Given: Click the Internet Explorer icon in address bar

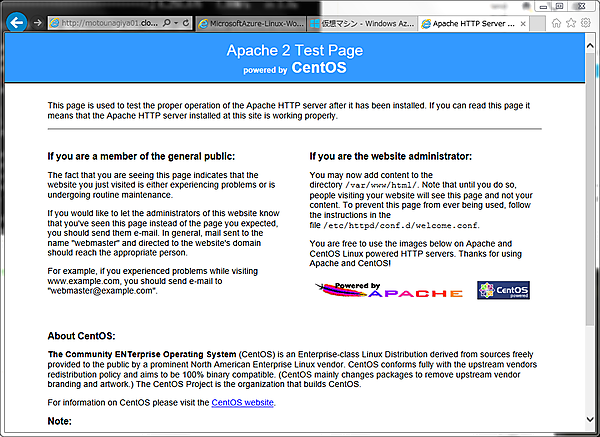Looking at the screenshot, I should tap(55, 23).
